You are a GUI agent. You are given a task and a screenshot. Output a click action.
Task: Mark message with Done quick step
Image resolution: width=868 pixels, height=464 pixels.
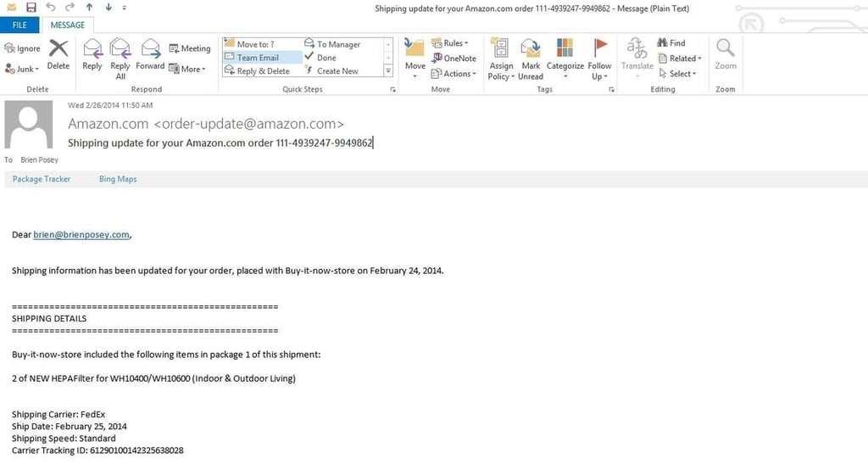click(342, 57)
